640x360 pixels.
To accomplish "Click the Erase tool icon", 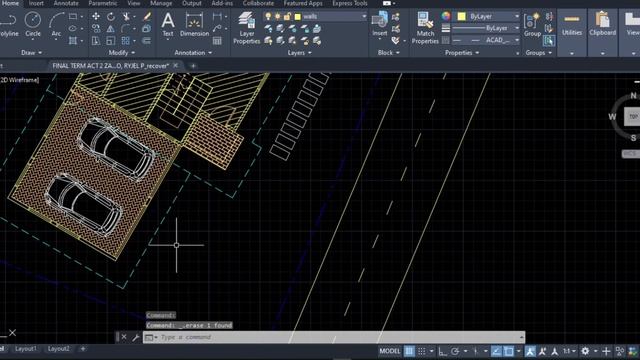I will click(x=147, y=17).
